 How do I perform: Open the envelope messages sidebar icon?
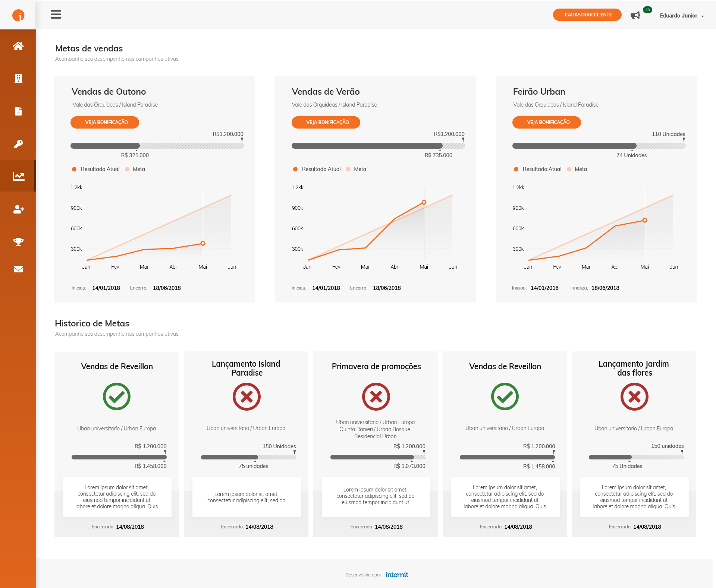[x=18, y=269]
